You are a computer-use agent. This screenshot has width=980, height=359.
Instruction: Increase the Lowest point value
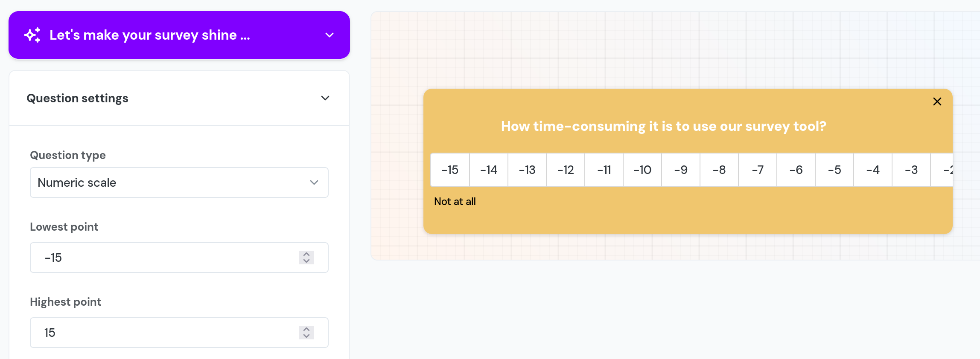306,254
